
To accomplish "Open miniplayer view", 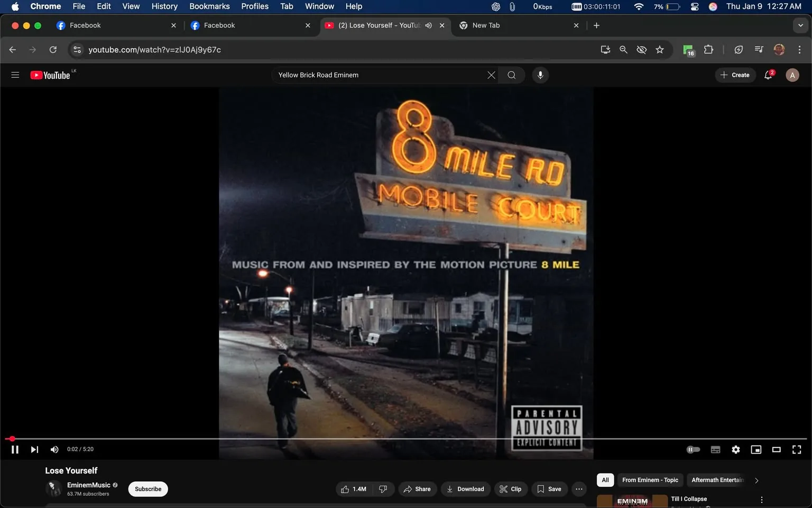I will point(756,449).
